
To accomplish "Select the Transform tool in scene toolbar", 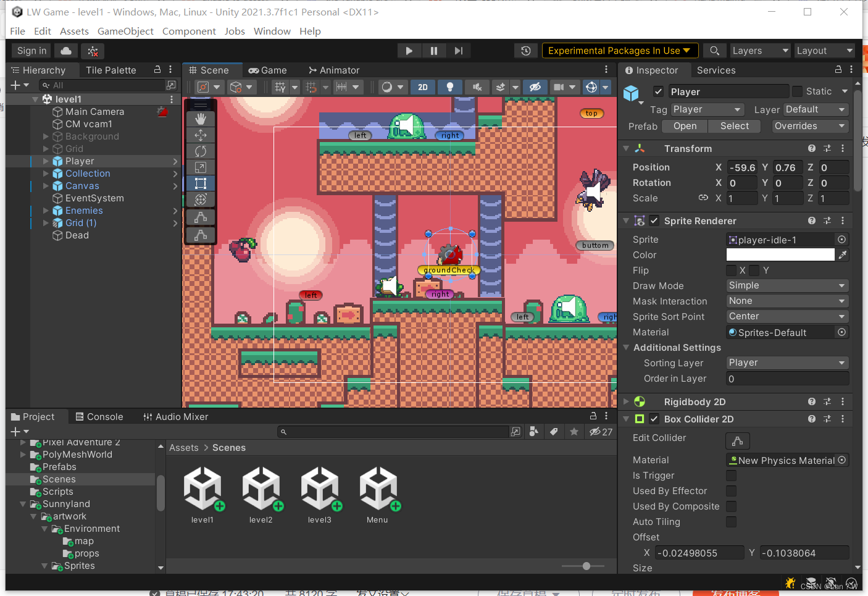I will 201,199.
